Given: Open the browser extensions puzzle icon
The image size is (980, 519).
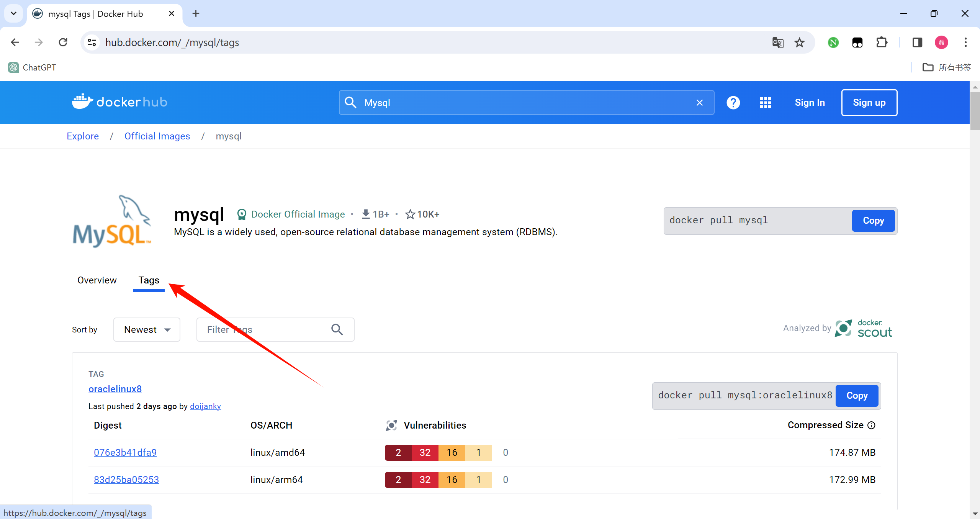Looking at the screenshot, I should [882, 43].
